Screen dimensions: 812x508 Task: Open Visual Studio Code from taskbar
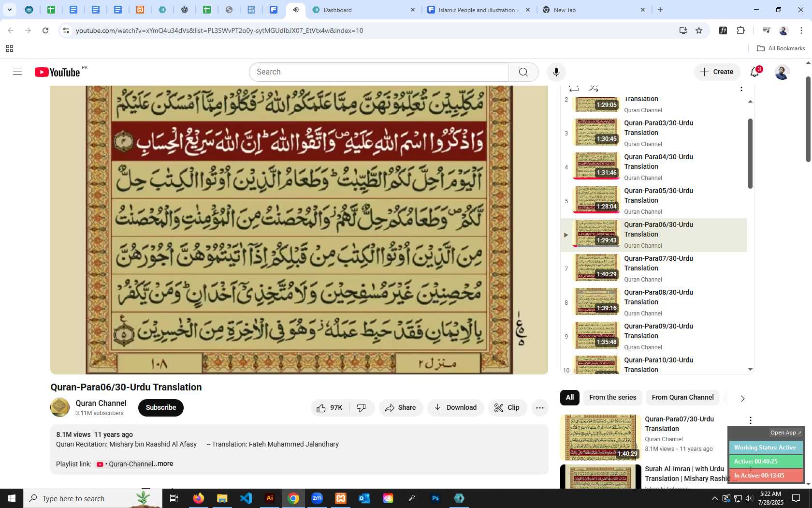click(x=246, y=498)
